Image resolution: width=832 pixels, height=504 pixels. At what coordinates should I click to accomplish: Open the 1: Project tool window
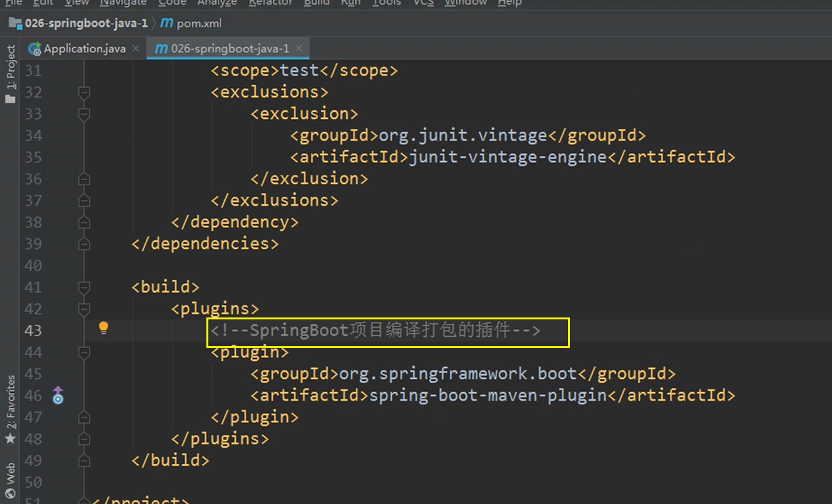pyautogui.click(x=10, y=74)
